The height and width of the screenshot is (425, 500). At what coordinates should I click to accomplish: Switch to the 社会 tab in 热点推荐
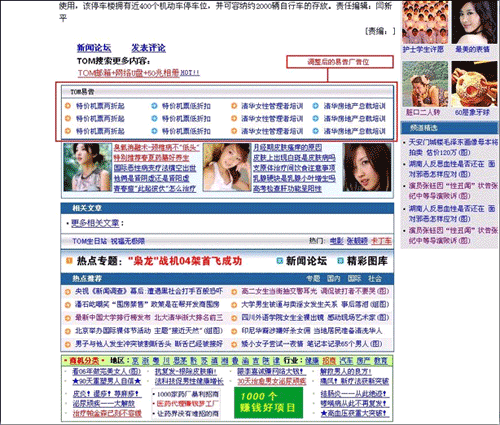point(375,279)
